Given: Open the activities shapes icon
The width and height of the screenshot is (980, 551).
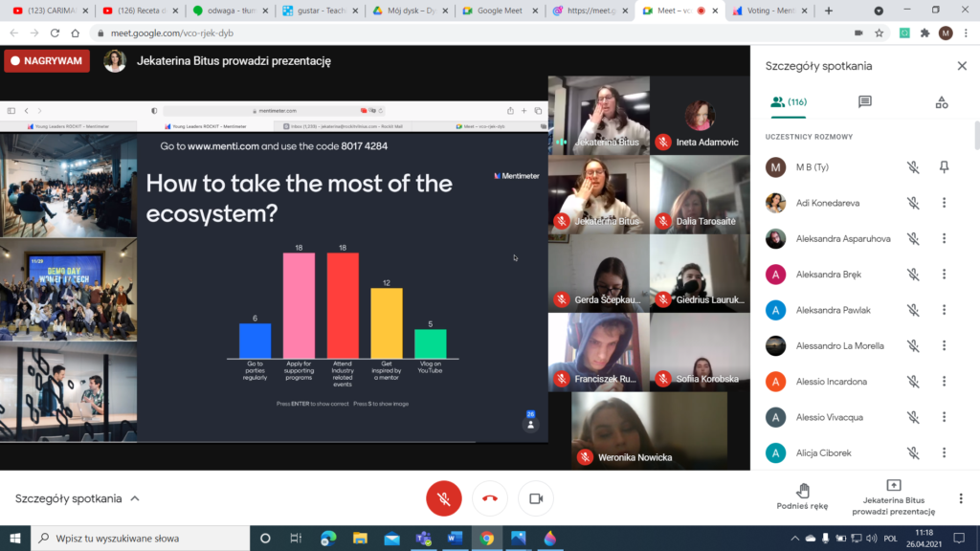Looking at the screenshot, I should (942, 102).
